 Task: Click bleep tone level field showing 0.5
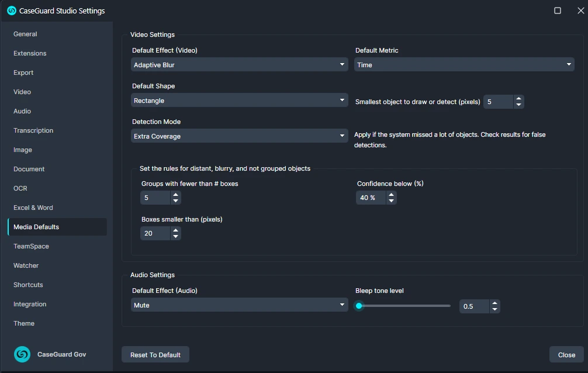coord(475,306)
